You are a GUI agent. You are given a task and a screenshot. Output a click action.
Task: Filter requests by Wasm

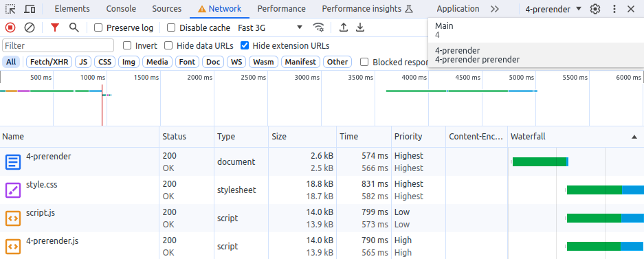click(x=264, y=62)
